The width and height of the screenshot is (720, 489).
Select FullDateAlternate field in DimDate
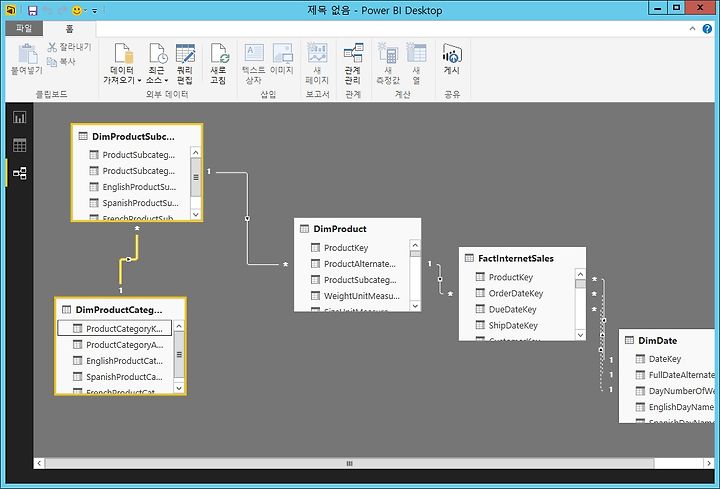674,375
